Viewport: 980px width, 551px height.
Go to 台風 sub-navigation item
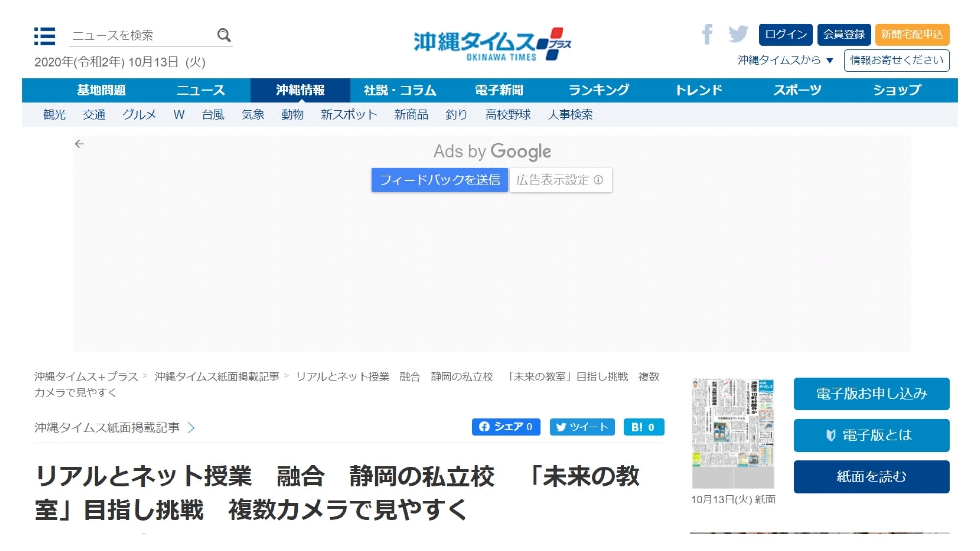[x=213, y=115]
